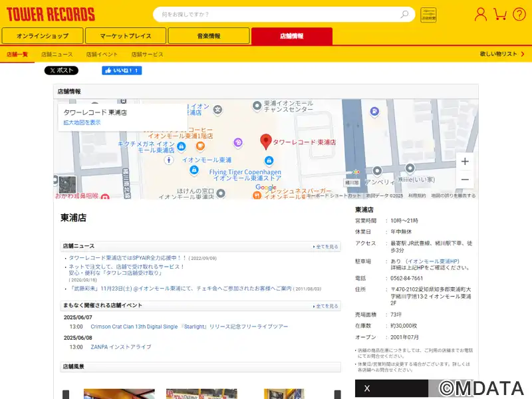
Task: Click 地図の誤りを報告する link
Action: 454,196
